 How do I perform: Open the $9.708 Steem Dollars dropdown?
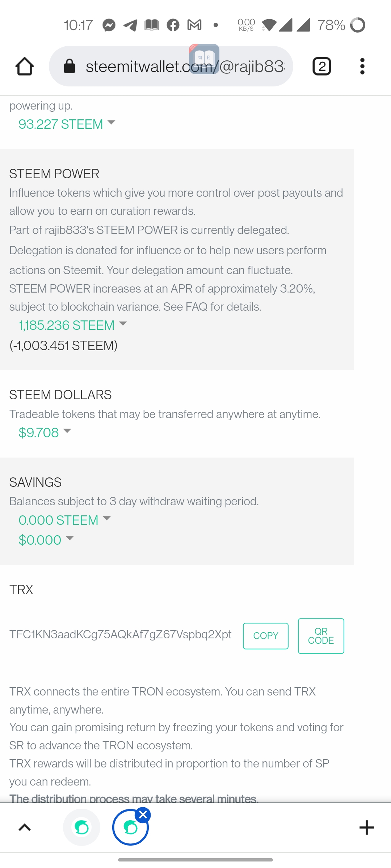(45, 433)
